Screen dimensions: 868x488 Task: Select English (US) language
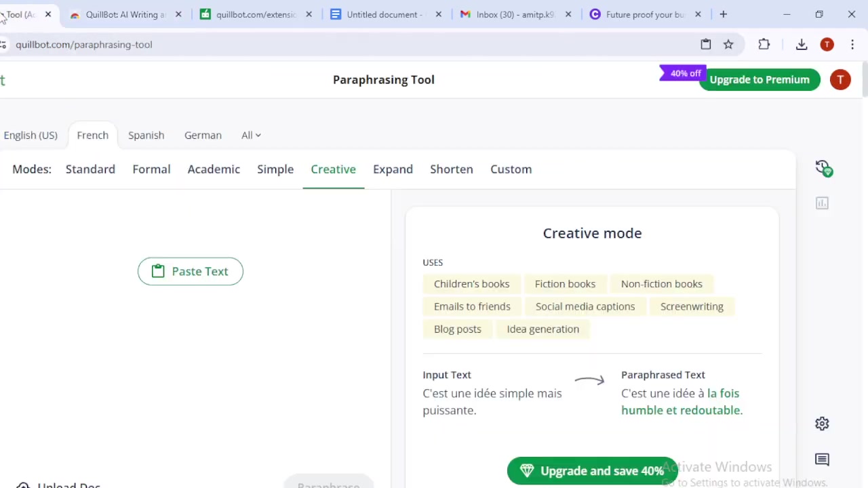[31, 135]
